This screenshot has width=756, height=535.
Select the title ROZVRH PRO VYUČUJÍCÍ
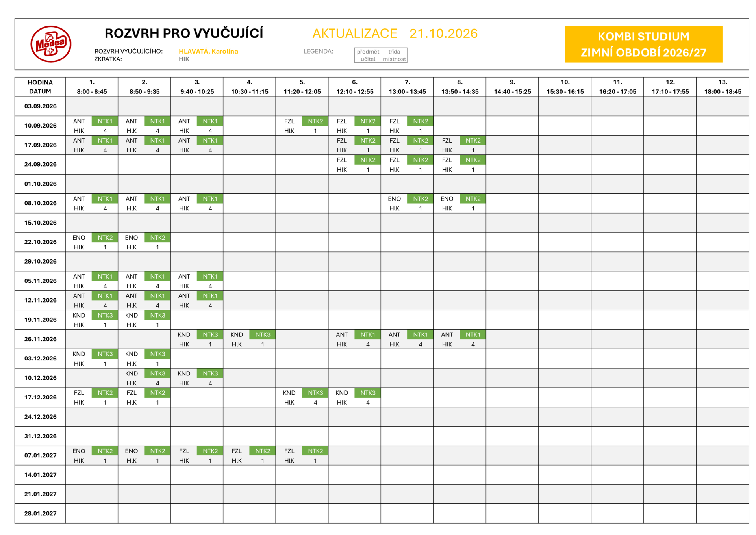184,33
